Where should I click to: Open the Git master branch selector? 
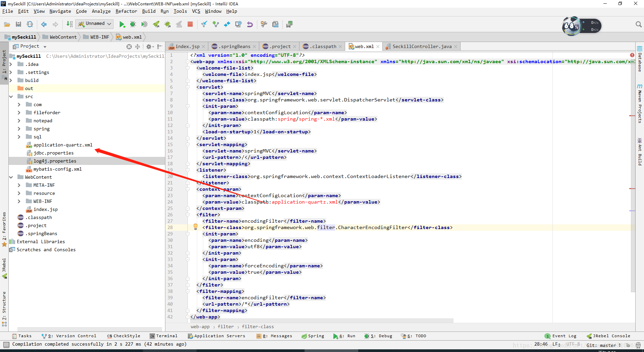604,345
